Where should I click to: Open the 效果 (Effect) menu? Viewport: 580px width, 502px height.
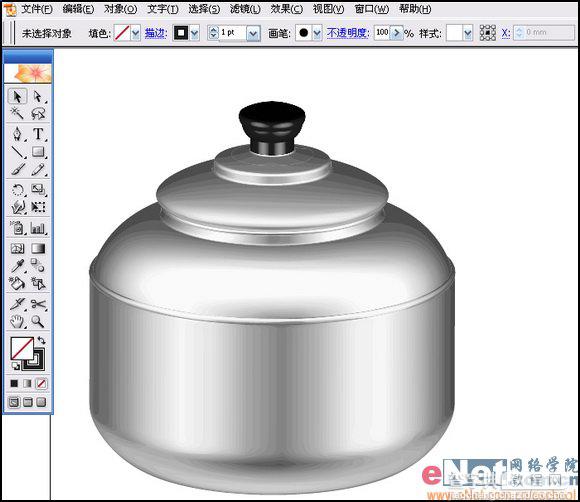click(287, 9)
